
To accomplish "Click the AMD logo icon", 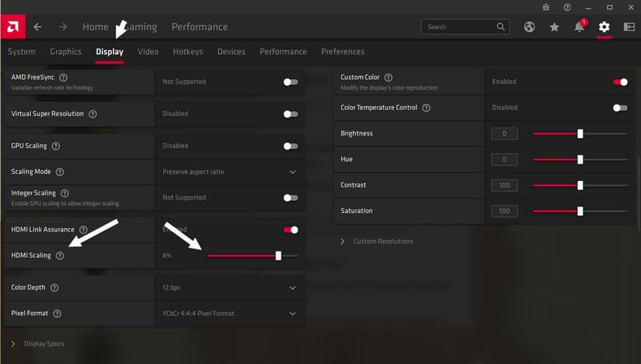I will (13, 27).
